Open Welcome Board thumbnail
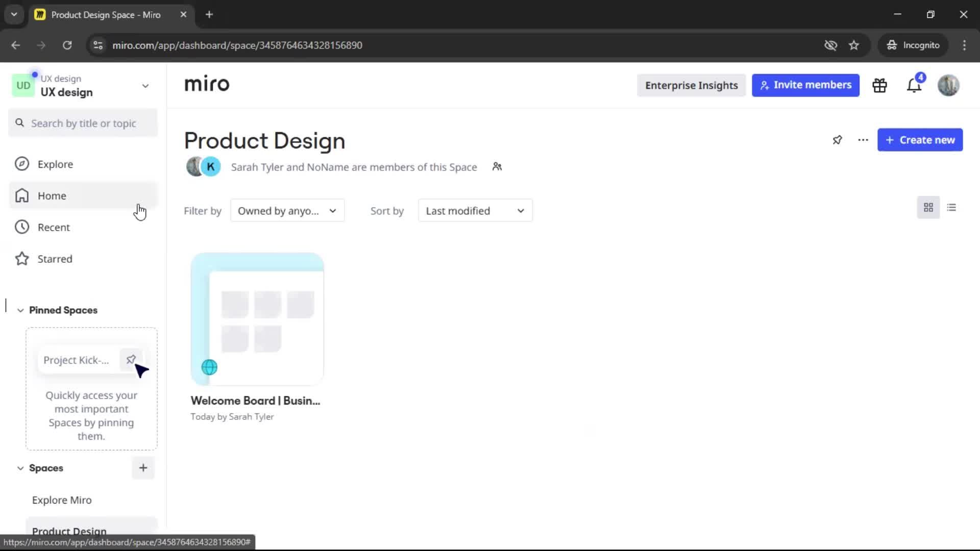 tap(257, 319)
